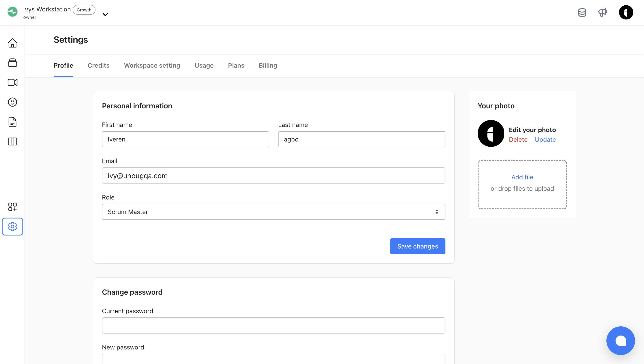This screenshot has height=364, width=644.
Task: Click the smiley face sidebar icon
Action: pyautogui.click(x=12, y=102)
